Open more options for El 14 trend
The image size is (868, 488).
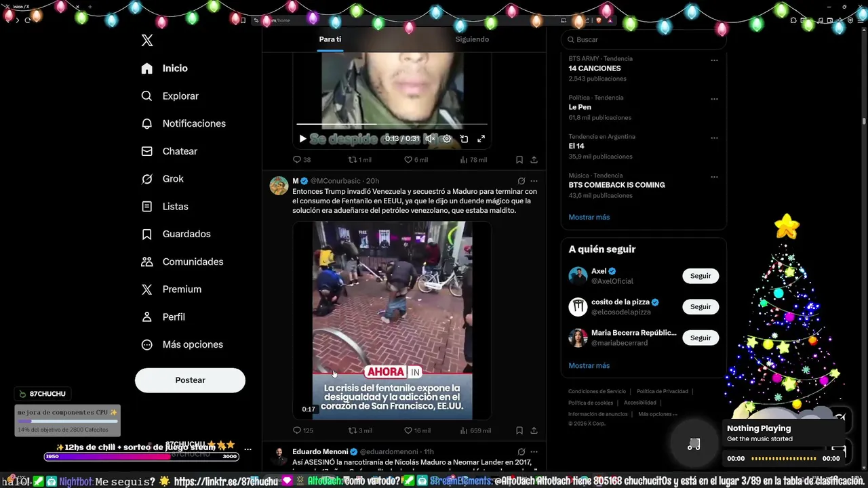(x=714, y=138)
